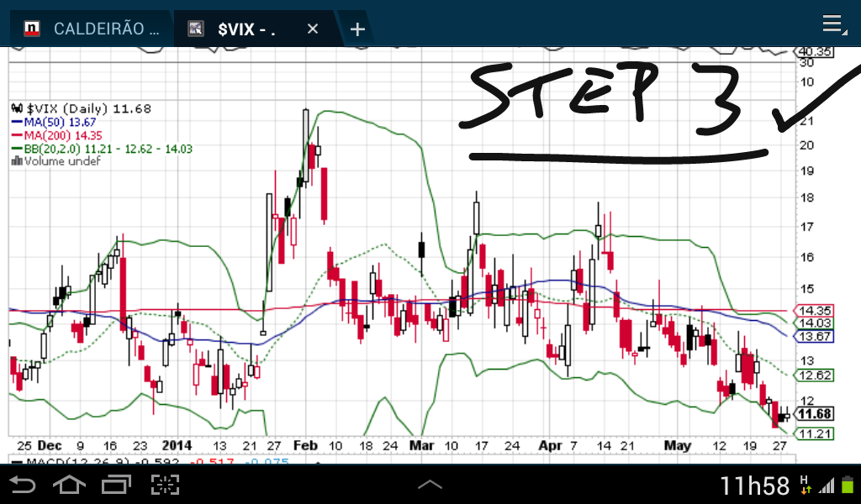861x504 pixels.
Task: Click the 14.03 green price label
Action: [x=814, y=323]
